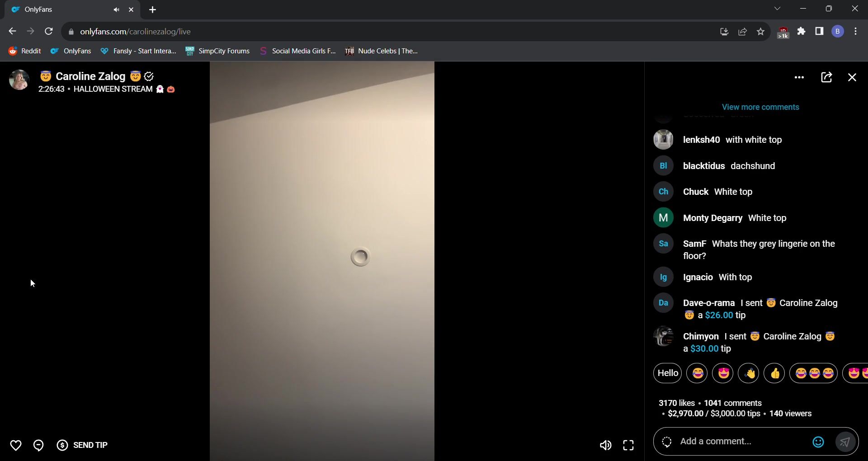
Task: Open the Reddit bookmark
Action: click(25, 51)
